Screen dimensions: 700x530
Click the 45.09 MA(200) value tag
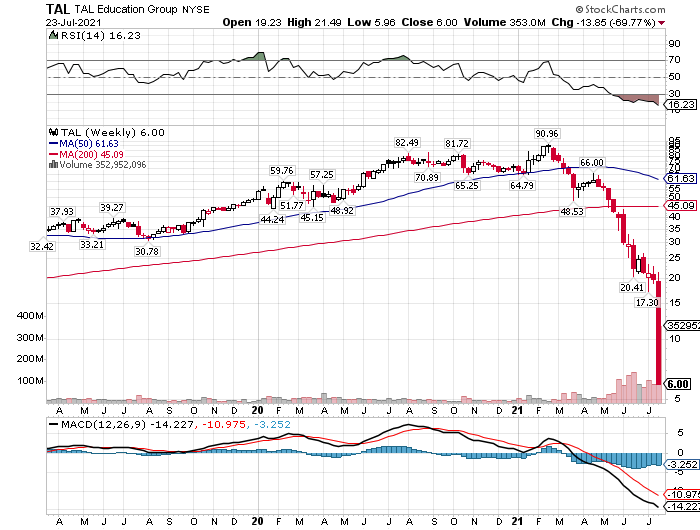(681, 206)
